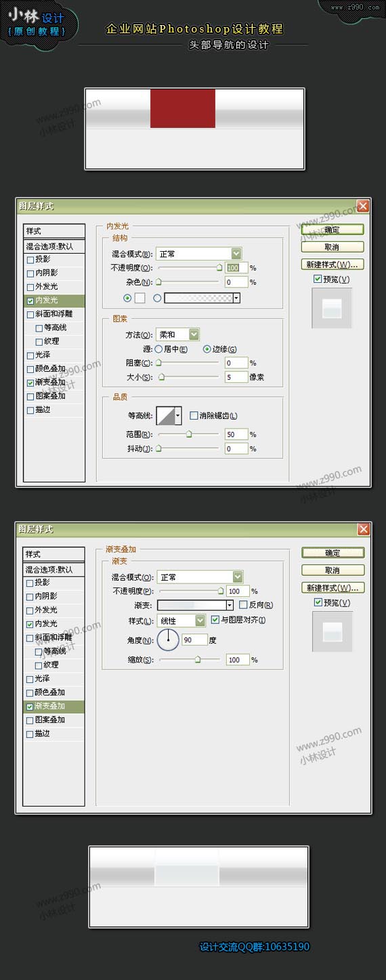Click the angle dial in Gradient Overlay dialog
386x980 pixels.
coord(169,640)
